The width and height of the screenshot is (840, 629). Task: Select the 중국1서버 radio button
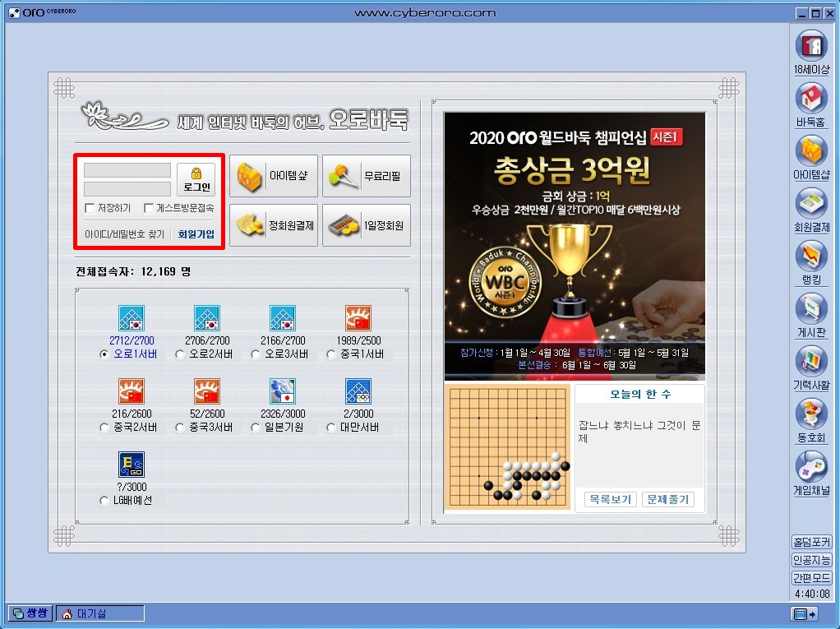click(331, 354)
